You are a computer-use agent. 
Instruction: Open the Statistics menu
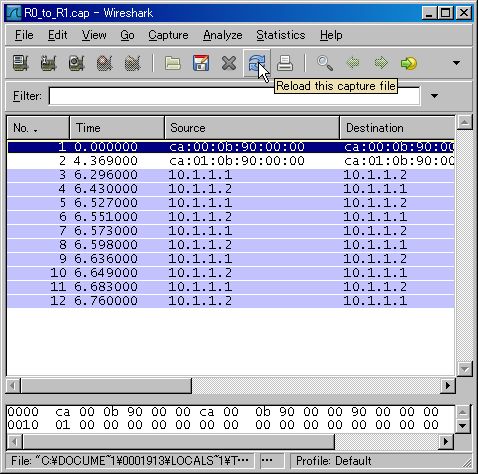pos(281,35)
